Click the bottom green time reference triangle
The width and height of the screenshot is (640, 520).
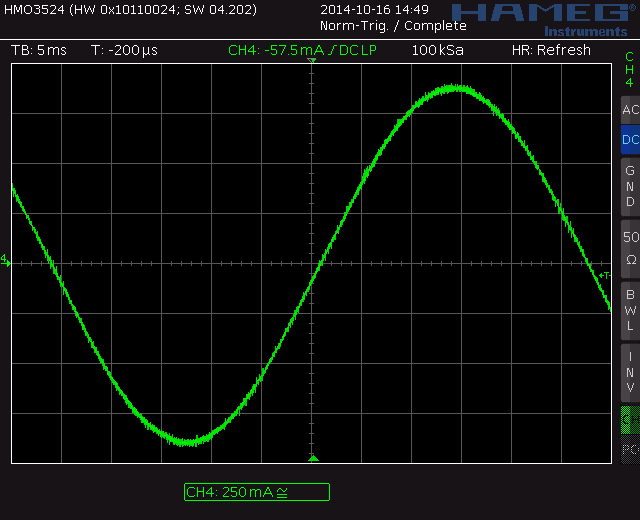click(312, 458)
